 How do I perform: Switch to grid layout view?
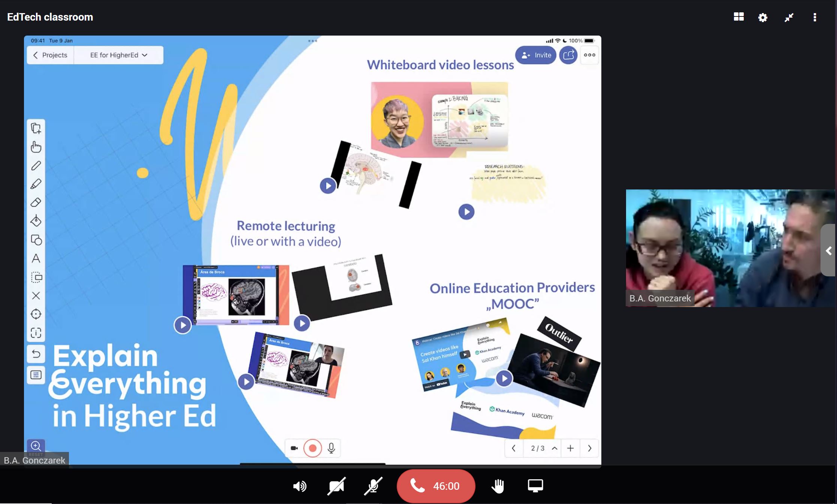click(x=738, y=17)
